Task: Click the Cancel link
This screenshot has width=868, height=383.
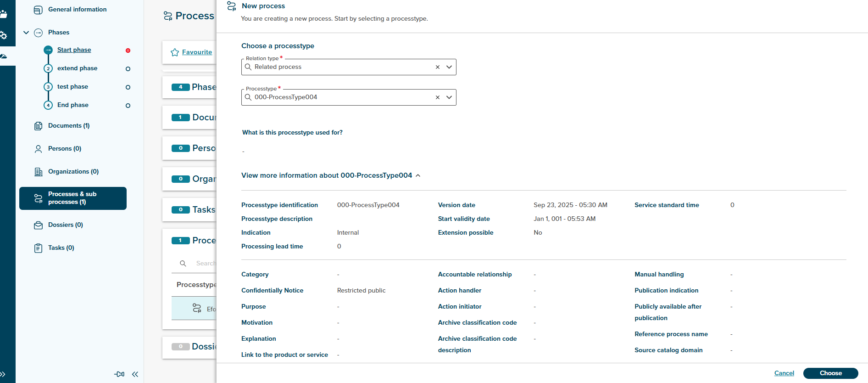Action: (x=784, y=373)
